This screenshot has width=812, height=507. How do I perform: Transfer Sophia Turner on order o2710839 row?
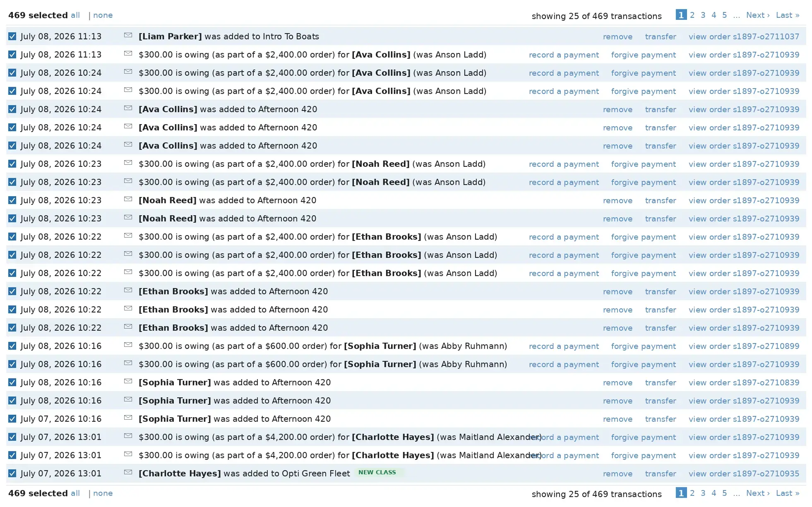click(661, 383)
